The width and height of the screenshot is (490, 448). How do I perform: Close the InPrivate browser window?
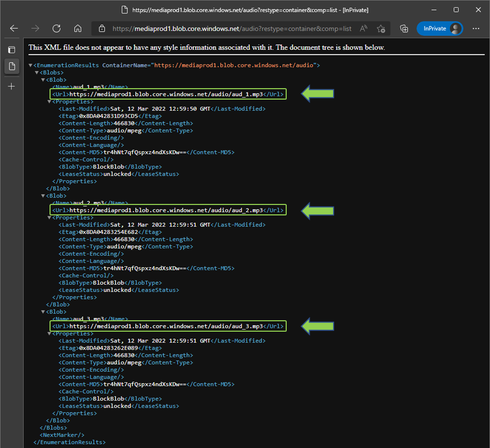click(x=478, y=10)
